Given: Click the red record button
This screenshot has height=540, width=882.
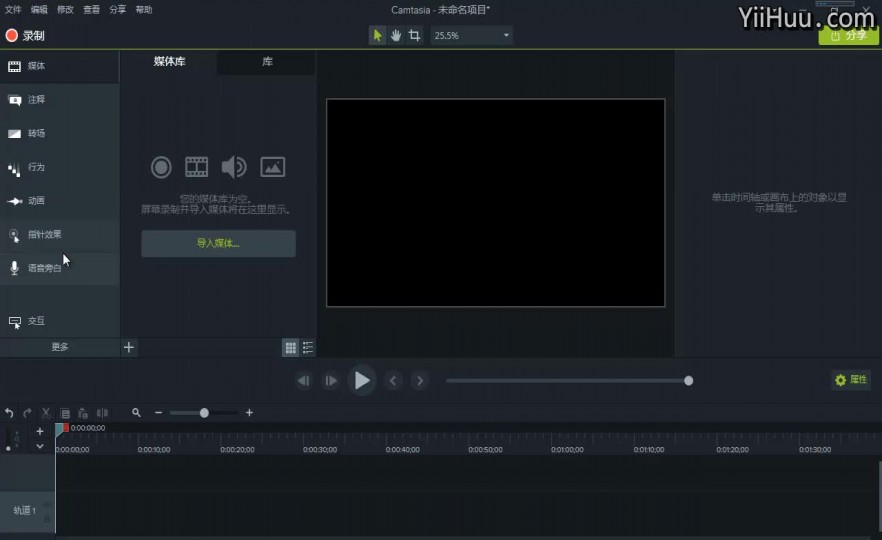Looking at the screenshot, I should tap(12, 35).
